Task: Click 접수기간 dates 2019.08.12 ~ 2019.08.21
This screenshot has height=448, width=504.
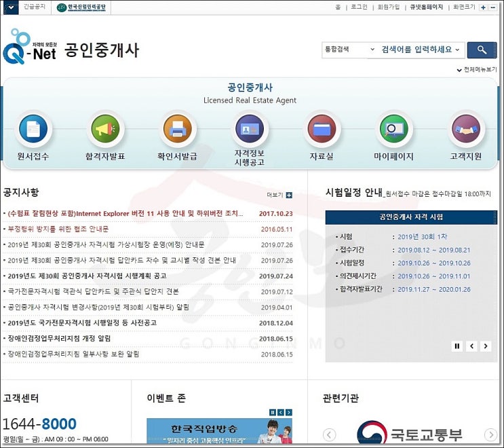Action: 434,250
